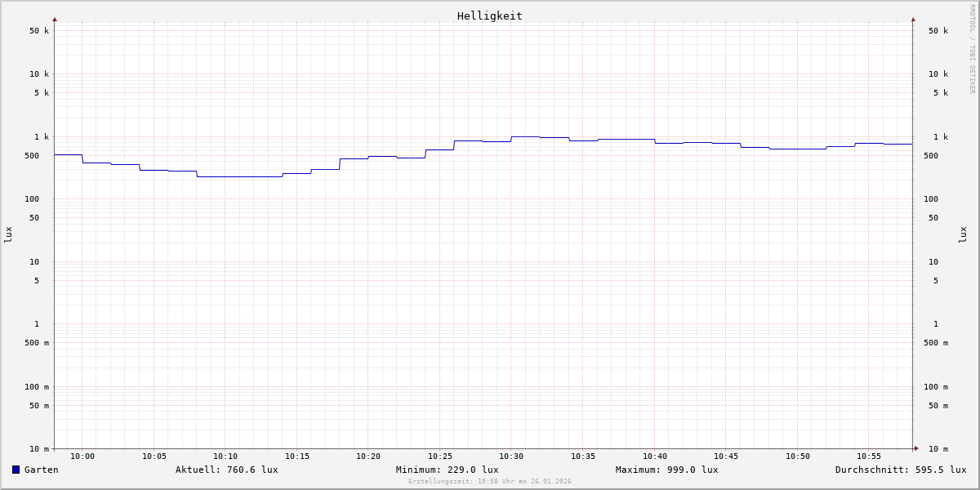Click the left axis 50 k label

[39, 31]
